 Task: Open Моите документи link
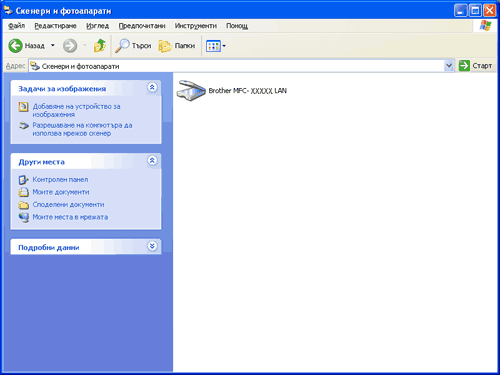click(x=61, y=192)
